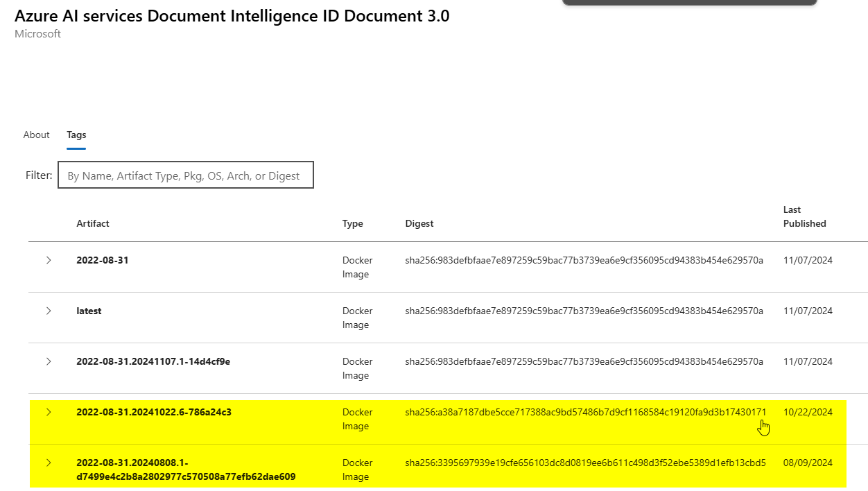Open the tag ending d7499e4c2b8a2802977c570508a77efb62dae609
The image size is (868, 491).
click(x=186, y=470)
